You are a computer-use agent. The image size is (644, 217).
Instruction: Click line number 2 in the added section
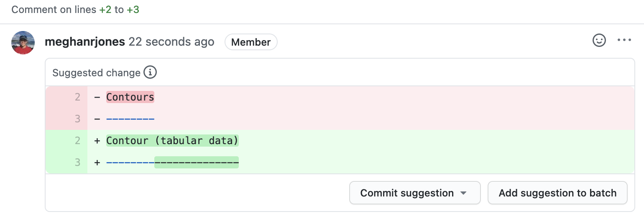77,141
